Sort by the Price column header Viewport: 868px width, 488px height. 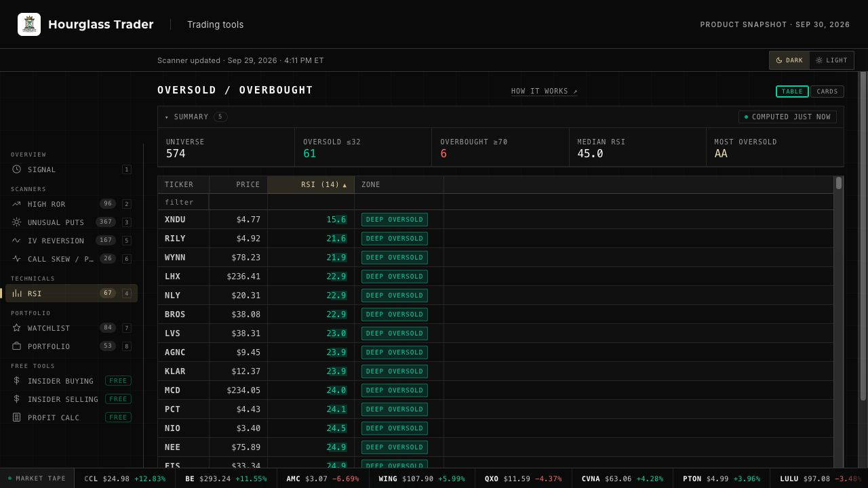click(x=238, y=184)
